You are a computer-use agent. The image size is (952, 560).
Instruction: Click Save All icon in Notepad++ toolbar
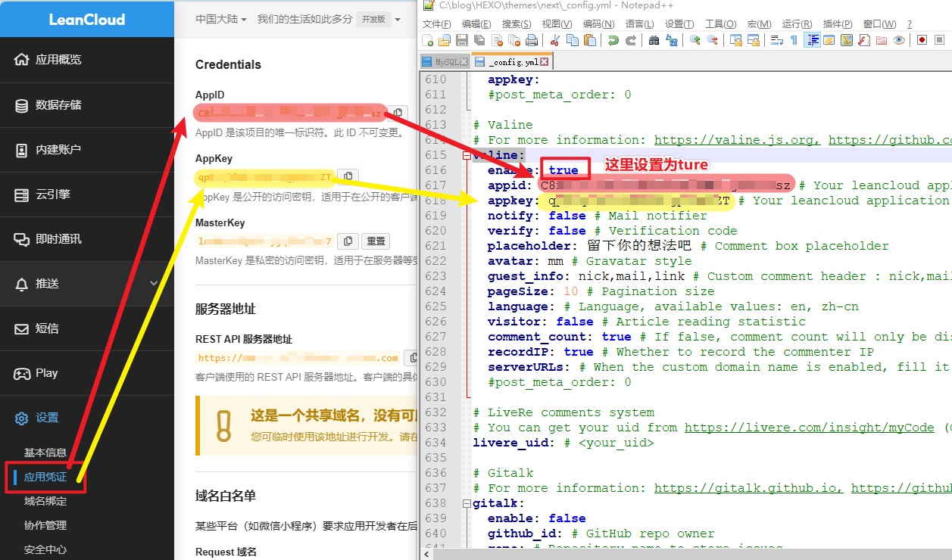pyautogui.click(x=479, y=39)
